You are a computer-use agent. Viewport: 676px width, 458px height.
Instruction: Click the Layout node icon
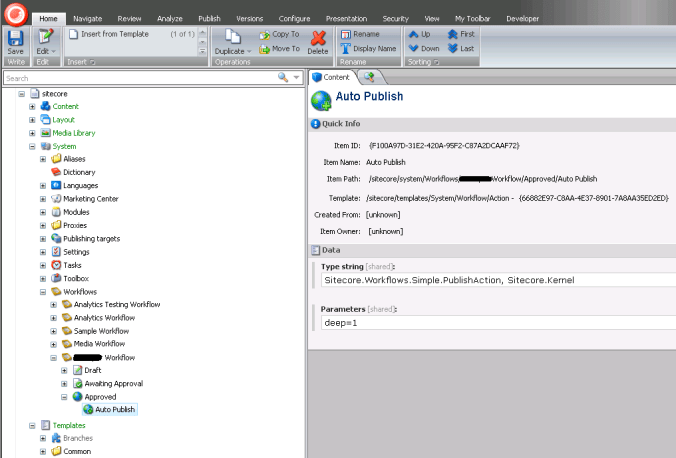click(x=45, y=119)
